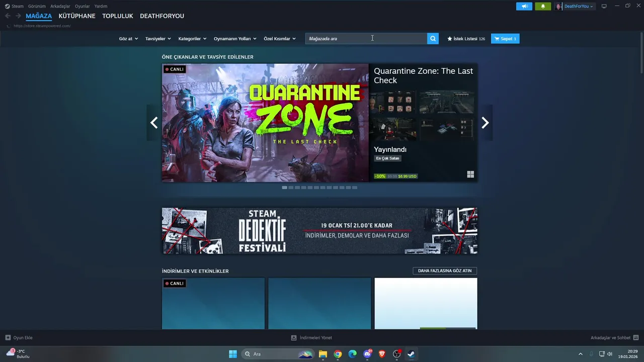Image resolution: width=644 pixels, height=362 pixels.
Task: Go forward with the right arrow
Action: click(x=18, y=16)
